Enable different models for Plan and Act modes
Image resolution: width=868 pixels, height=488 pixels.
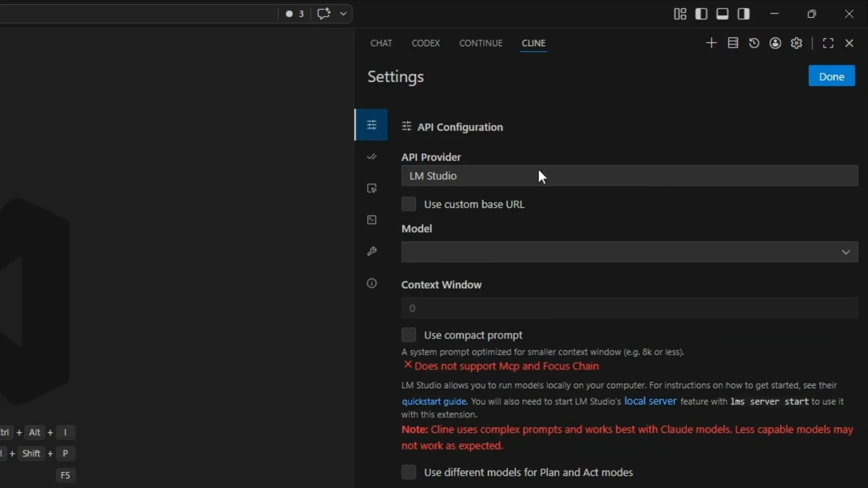pyautogui.click(x=409, y=472)
